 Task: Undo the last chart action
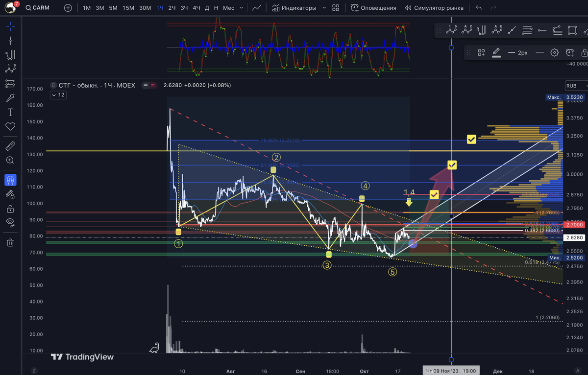tap(479, 8)
